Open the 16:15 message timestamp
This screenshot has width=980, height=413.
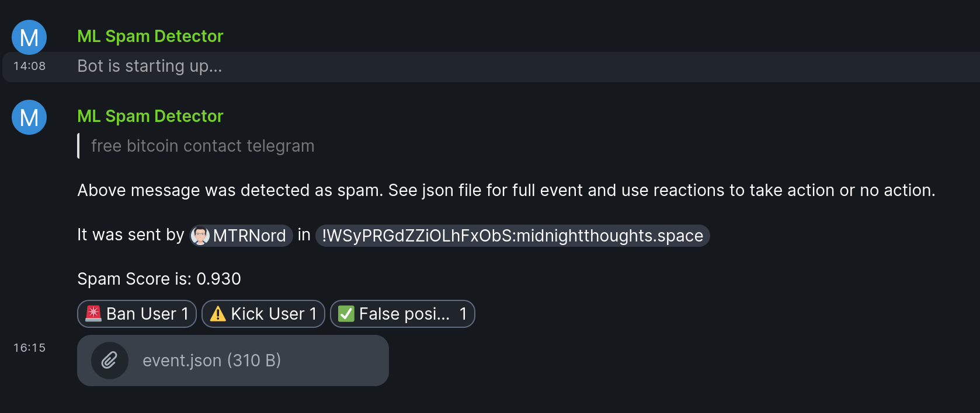[x=30, y=348]
